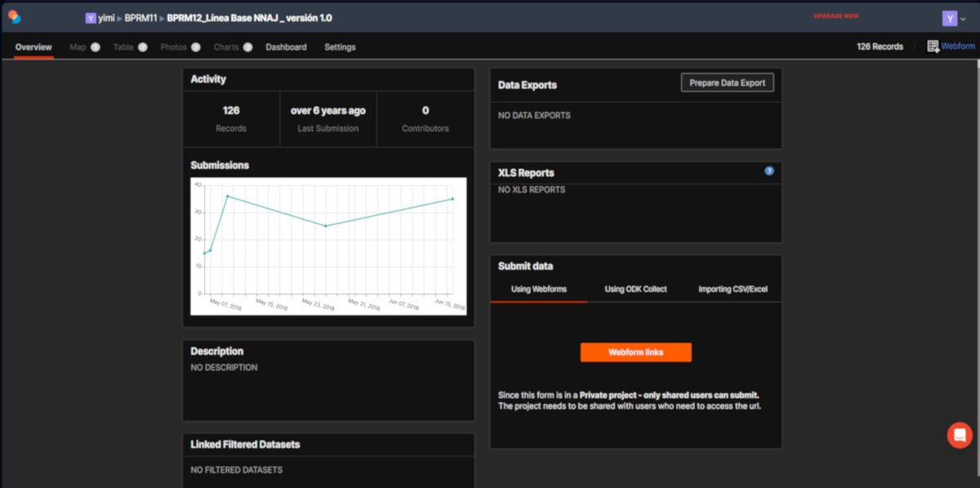Open the Table tab
The image size is (980, 488).
[x=123, y=47]
